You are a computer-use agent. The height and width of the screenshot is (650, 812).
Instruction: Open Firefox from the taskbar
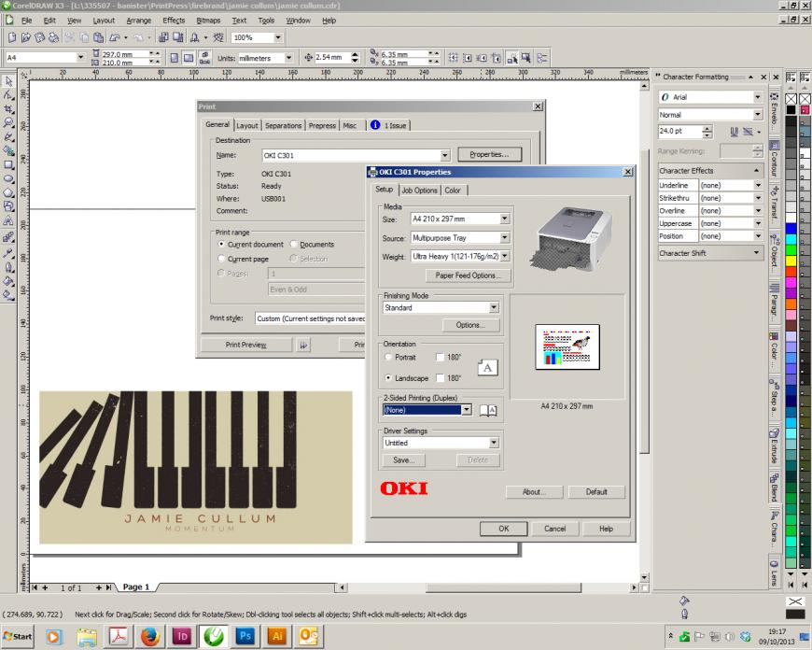tap(149, 636)
